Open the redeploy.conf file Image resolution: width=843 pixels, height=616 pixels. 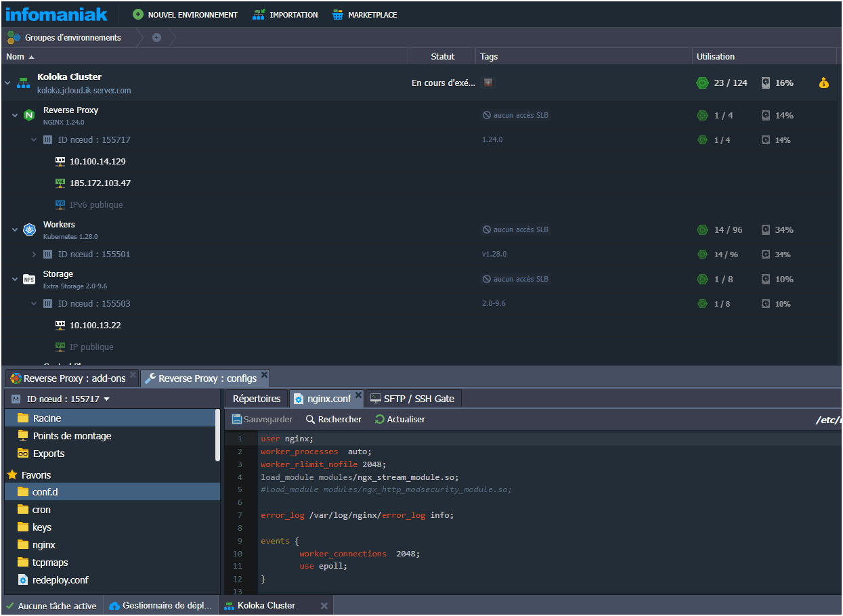(x=112, y=580)
